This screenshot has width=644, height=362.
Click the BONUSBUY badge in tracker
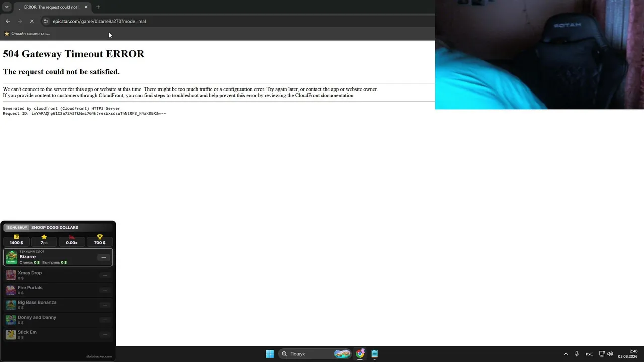pos(17,228)
